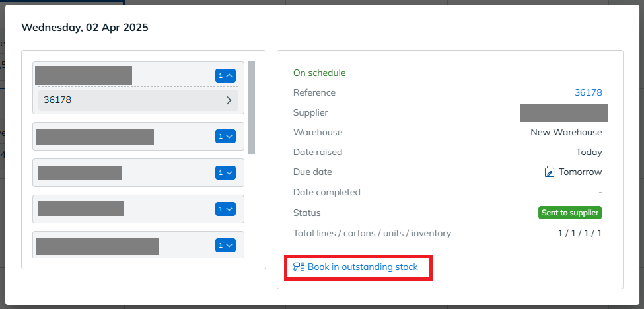
Task: Select the redacted supplier name above 36178
Action: pos(83,75)
